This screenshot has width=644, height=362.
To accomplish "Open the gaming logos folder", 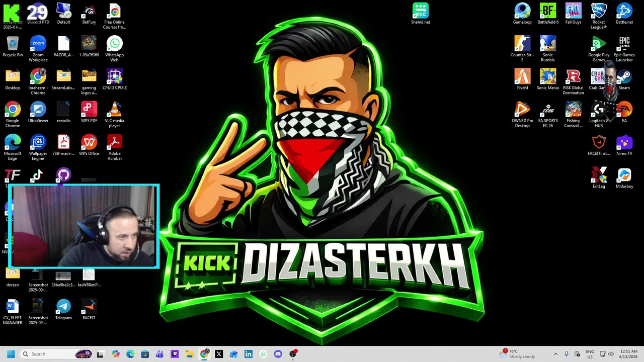I will point(89,81).
